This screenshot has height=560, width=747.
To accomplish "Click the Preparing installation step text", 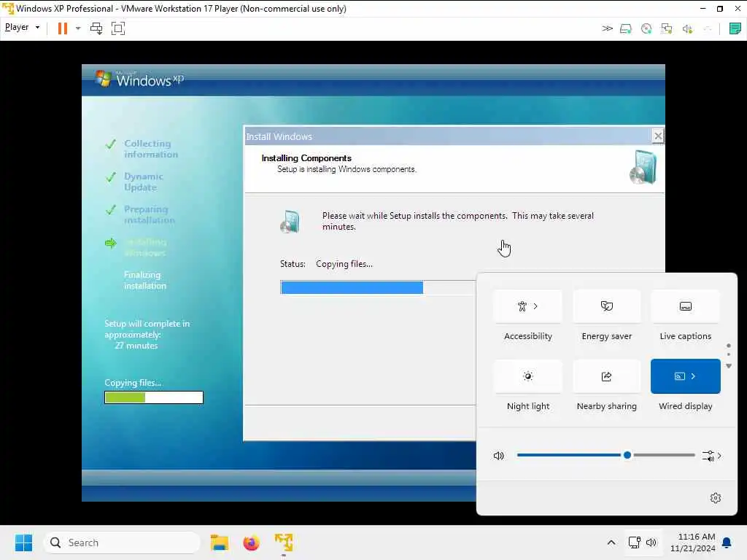I will pos(149,215).
